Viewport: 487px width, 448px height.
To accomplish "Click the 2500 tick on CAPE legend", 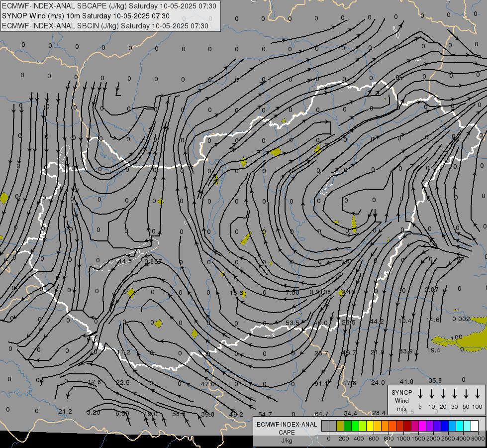I will coord(448,439).
